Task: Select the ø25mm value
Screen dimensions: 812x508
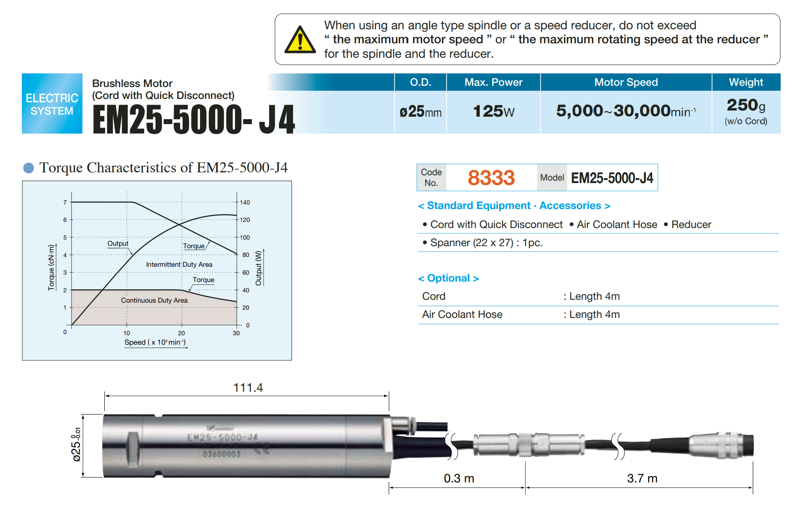Action: (420, 112)
